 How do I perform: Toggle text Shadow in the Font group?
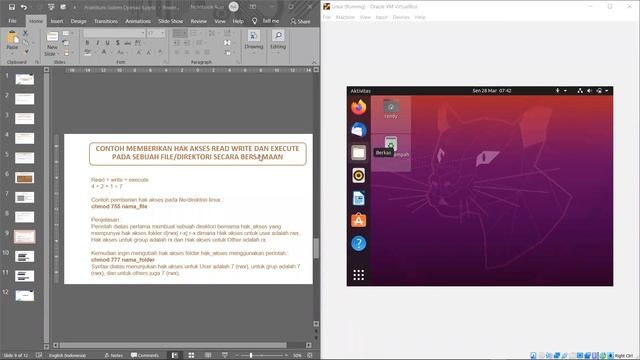point(118,42)
